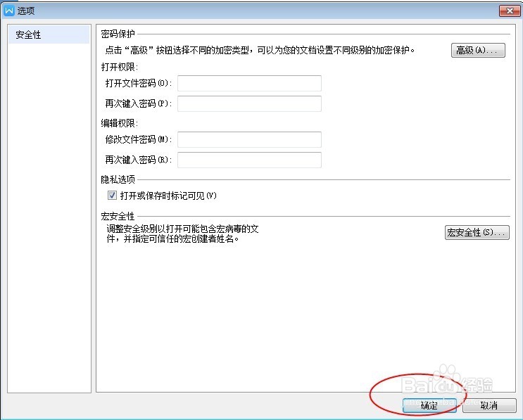
Task: Open the 高级(A)... encryption settings
Action: tap(478, 51)
